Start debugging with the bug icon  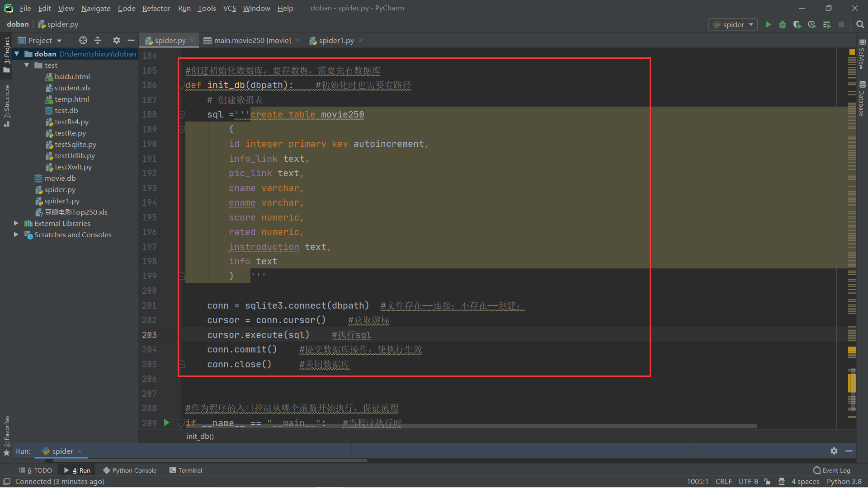pyautogui.click(x=783, y=24)
